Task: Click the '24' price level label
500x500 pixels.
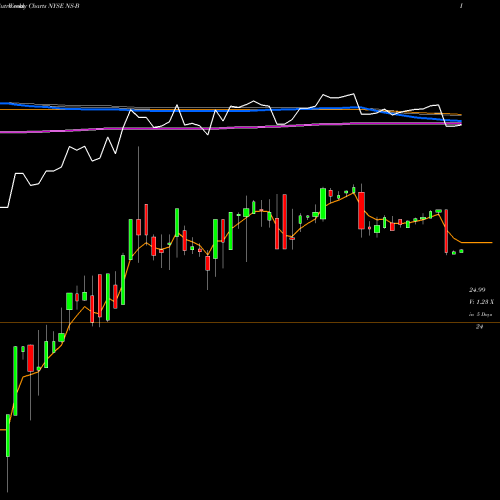Action: coord(479,327)
